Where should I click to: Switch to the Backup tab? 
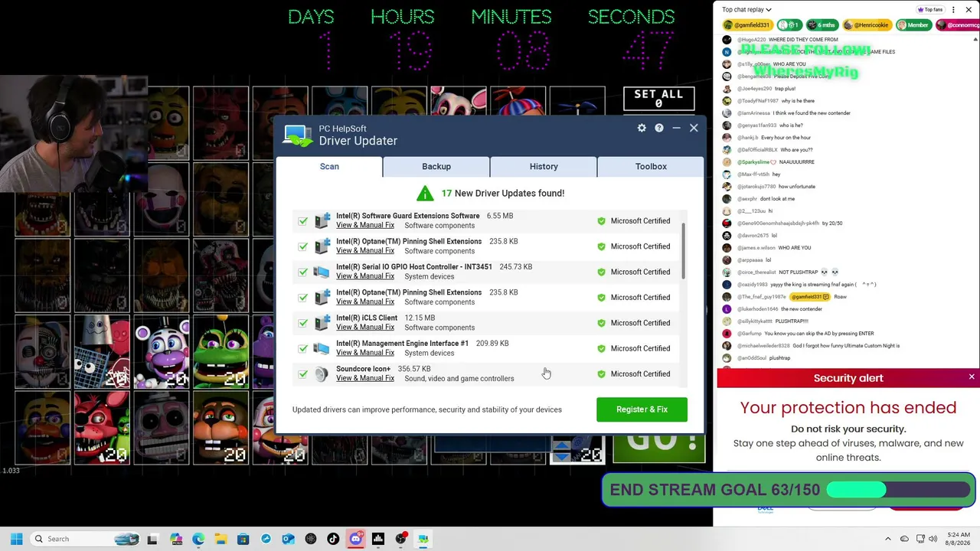coord(436,166)
